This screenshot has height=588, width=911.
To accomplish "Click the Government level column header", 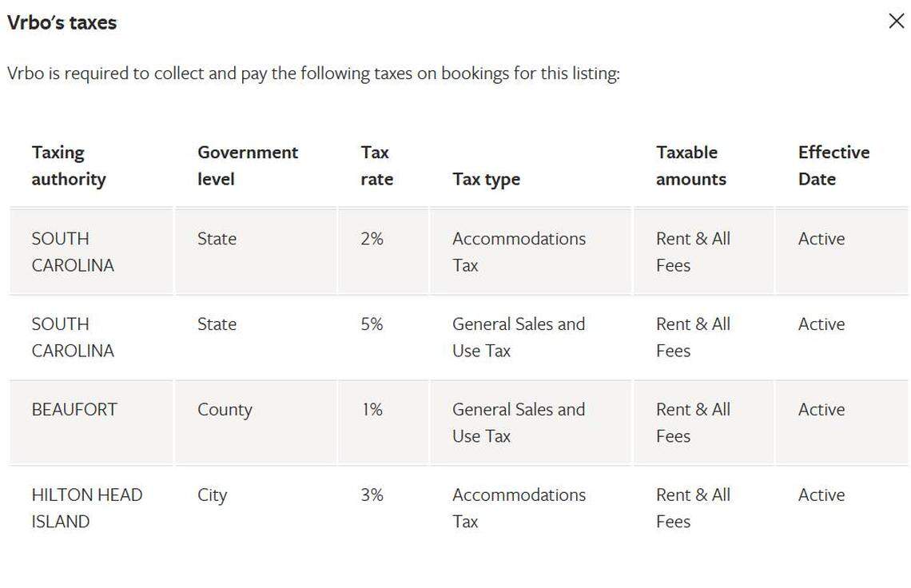I will tap(248, 165).
